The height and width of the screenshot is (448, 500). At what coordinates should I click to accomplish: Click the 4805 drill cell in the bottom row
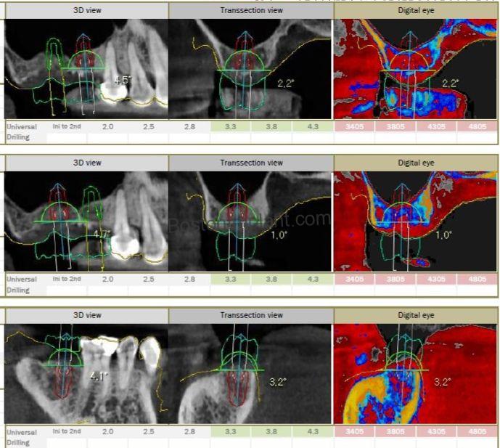(477, 432)
